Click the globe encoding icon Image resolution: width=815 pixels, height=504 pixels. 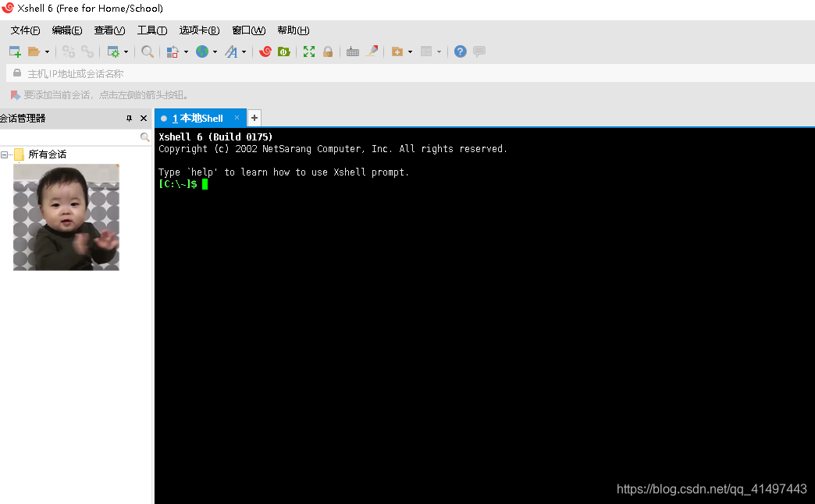(202, 51)
